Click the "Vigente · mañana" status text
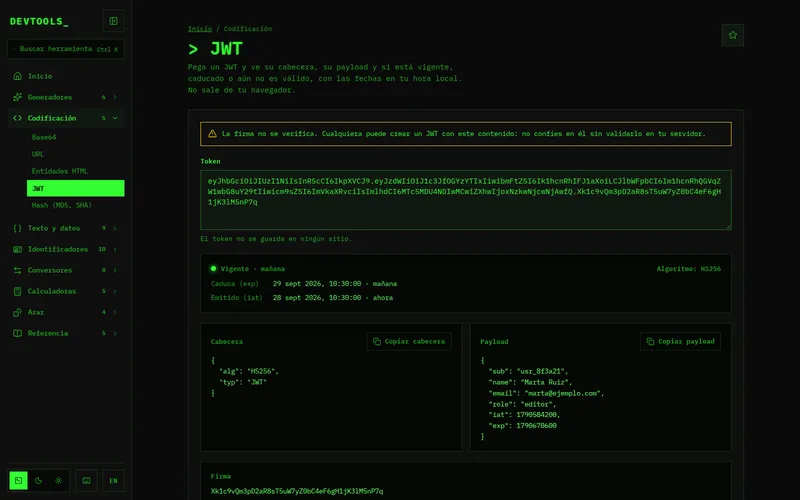This screenshot has width=800, height=500. point(253,269)
